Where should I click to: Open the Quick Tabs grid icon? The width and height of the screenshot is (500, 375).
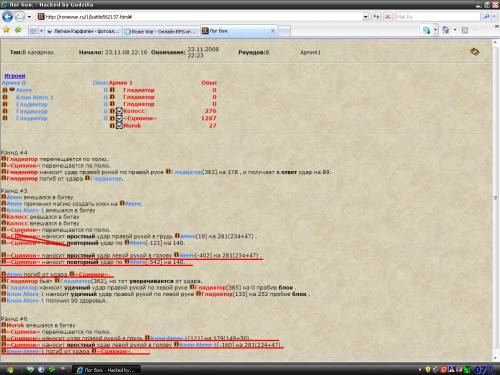coord(33,31)
